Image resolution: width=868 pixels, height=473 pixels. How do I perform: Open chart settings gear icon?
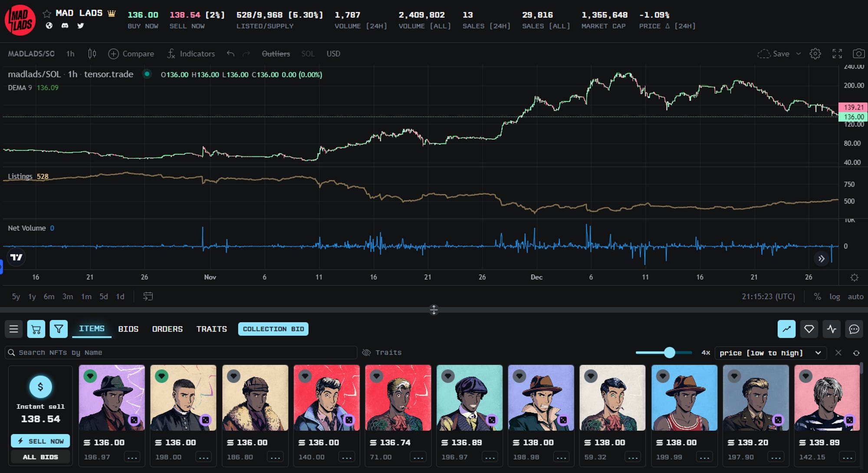[x=815, y=54]
